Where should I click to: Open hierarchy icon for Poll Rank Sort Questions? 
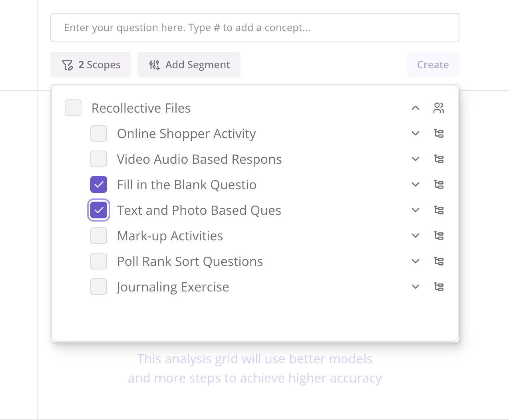439,261
